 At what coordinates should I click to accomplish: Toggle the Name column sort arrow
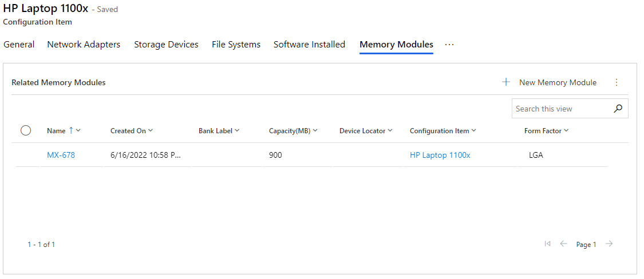70,130
